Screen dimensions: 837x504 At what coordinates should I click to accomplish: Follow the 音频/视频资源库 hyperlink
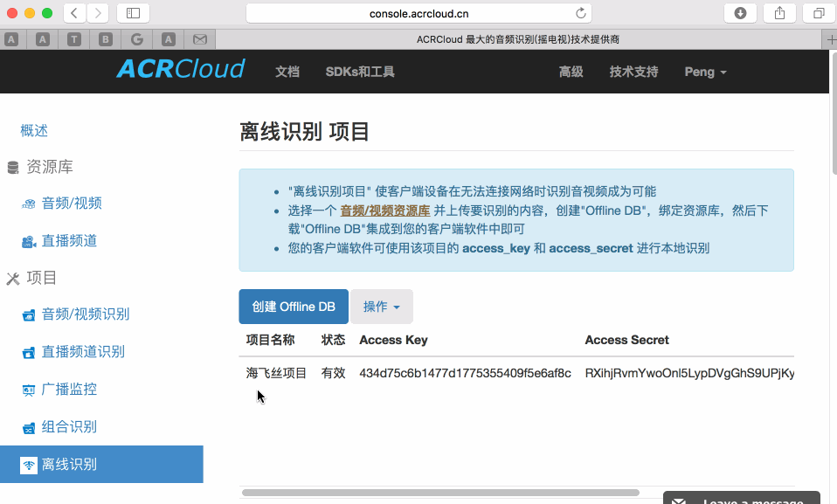pos(385,211)
